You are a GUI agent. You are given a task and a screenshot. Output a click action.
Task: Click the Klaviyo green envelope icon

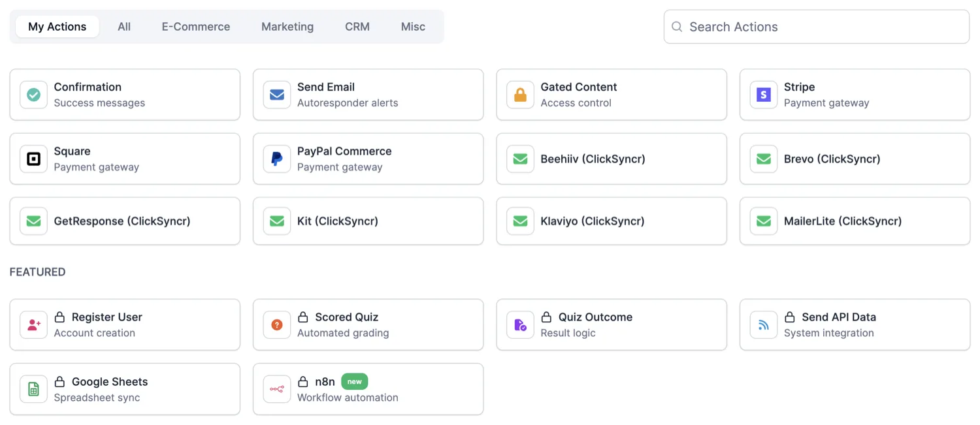coord(520,221)
